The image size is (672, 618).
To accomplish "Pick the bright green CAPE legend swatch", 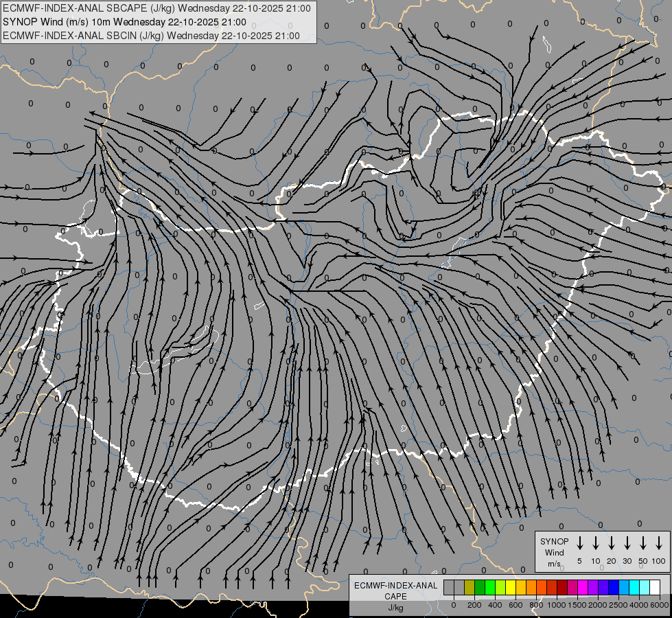I will tap(490, 587).
